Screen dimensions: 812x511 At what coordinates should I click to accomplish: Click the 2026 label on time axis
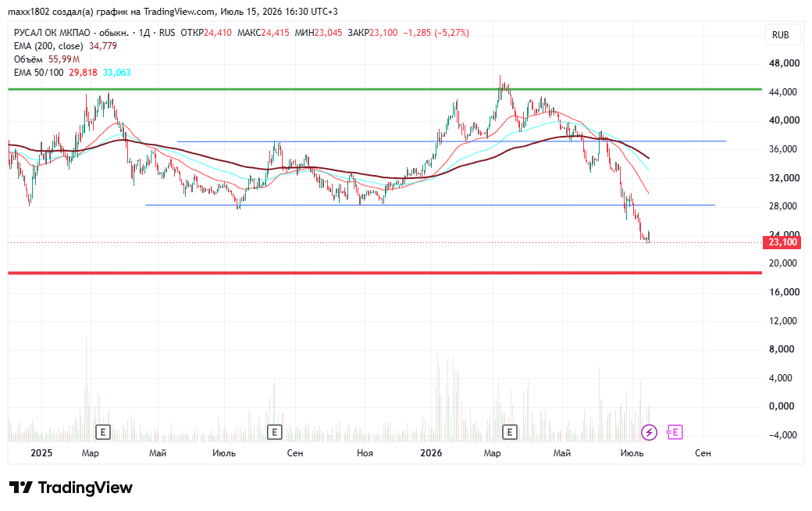pos(431,453)
